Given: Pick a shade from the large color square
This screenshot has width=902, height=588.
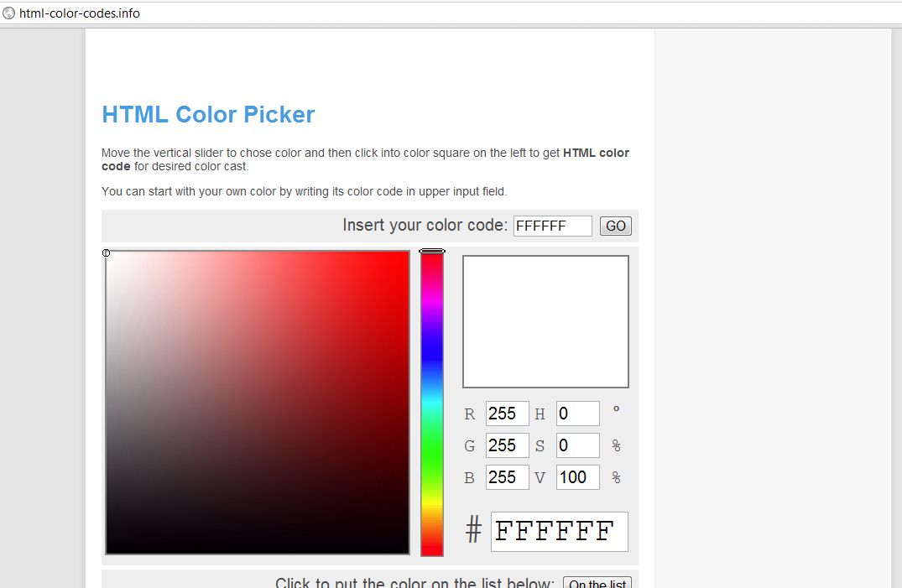Looking at the screenshot, I should point(257,403).
